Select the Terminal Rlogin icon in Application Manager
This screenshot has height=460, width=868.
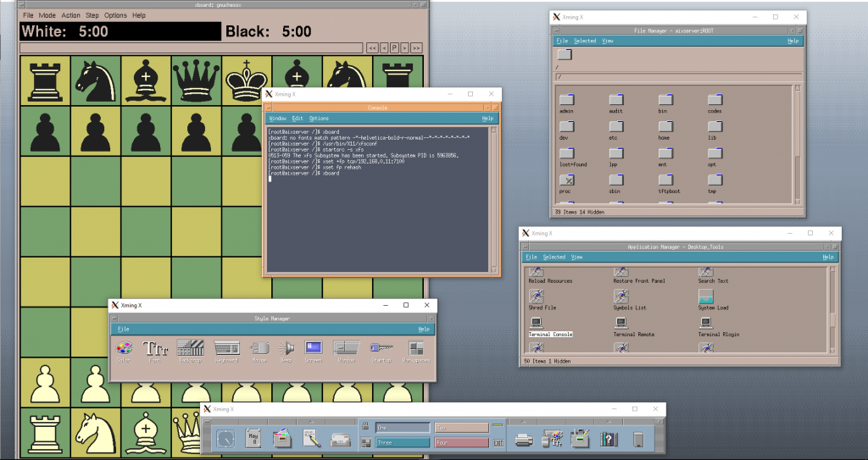(x=706, y=323)
